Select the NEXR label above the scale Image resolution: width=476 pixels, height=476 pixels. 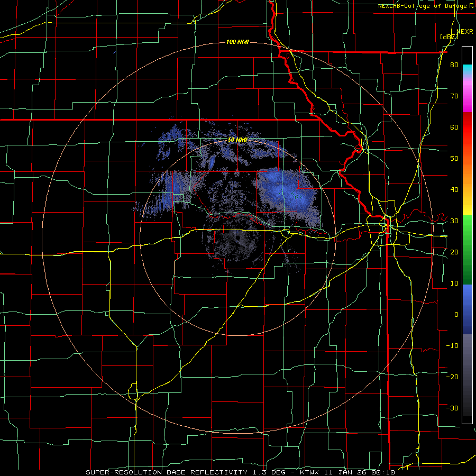tap(465, 32)
